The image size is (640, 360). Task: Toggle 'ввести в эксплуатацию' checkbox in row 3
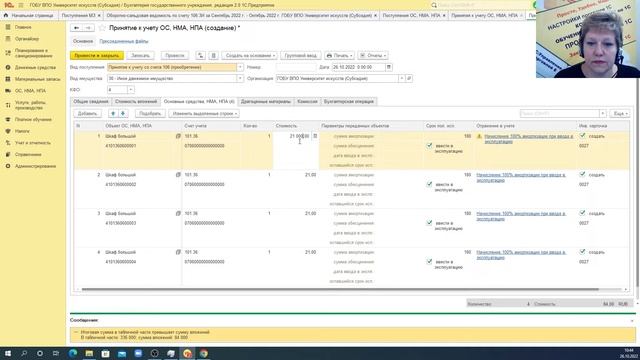(429, 223)
